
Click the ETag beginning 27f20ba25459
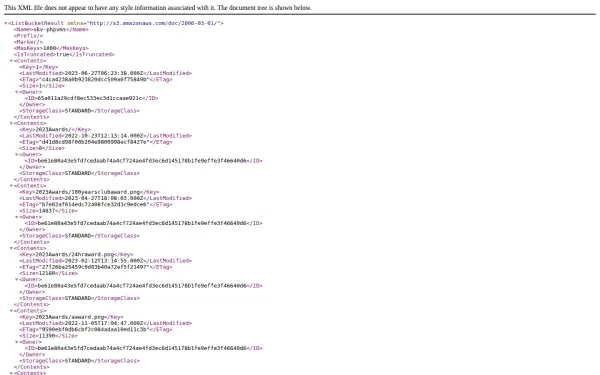click(x=94, y=267)
